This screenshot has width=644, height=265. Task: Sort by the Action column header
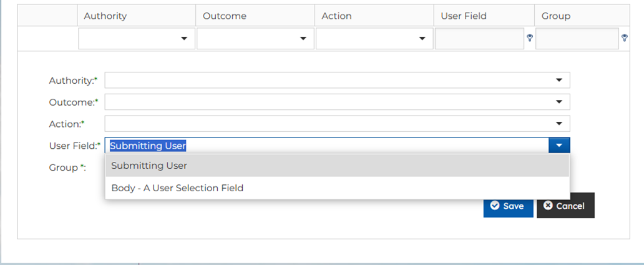(x=337, y=16)
